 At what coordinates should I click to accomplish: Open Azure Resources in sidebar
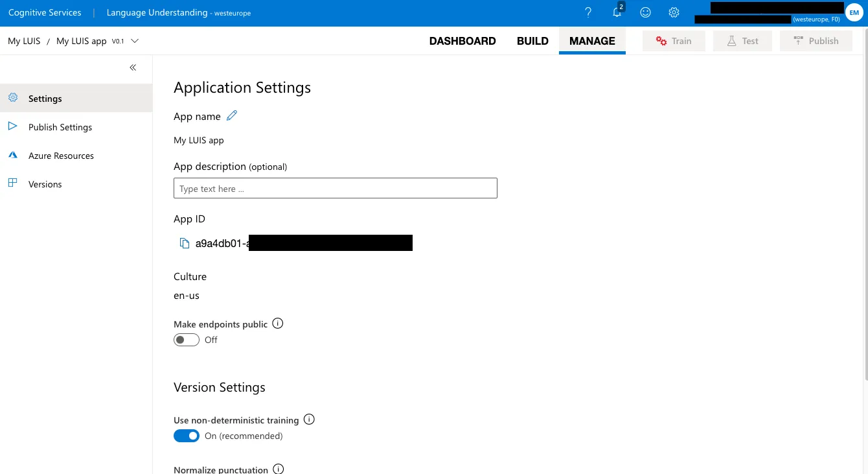(x=76, y=156)
